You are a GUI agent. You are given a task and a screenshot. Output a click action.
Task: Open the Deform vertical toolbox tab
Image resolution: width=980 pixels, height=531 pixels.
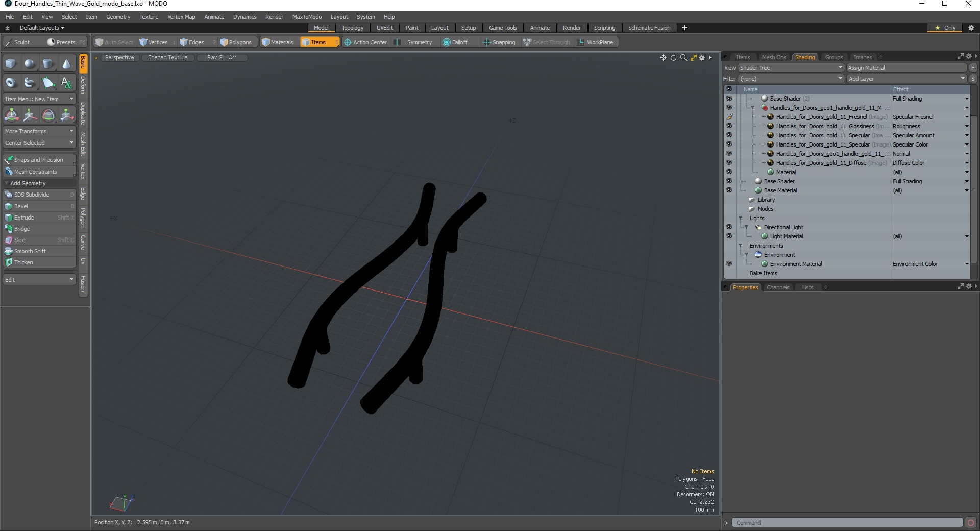83,85
